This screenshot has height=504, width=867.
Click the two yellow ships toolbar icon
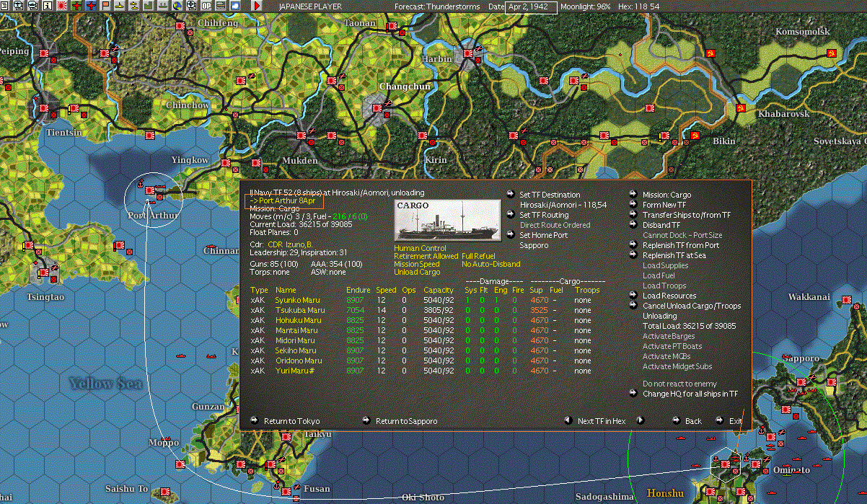point(134,6)
